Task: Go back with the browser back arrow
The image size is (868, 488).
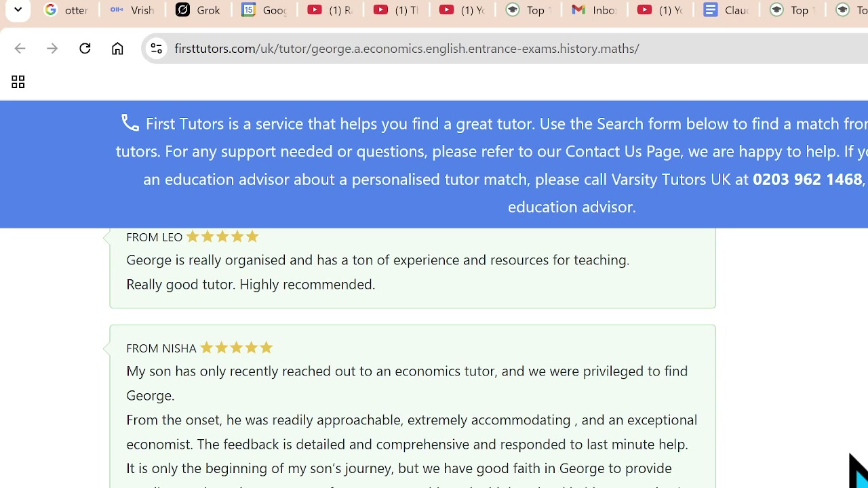Action: [20, 48]
